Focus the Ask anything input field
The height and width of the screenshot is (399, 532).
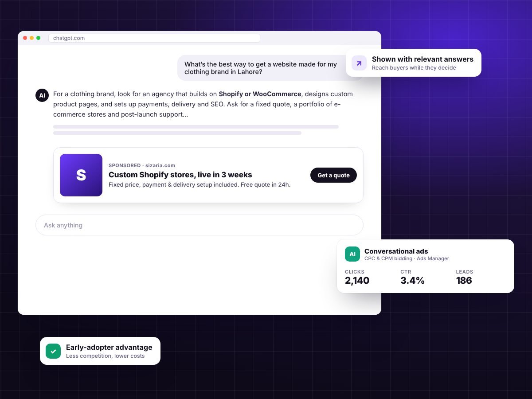199,225
